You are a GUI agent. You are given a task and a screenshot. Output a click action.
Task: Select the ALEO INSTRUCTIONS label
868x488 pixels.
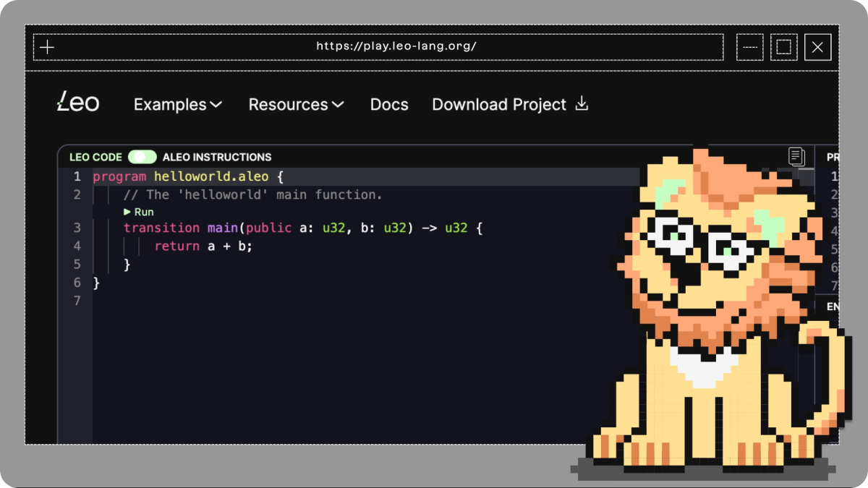(217, 157)
